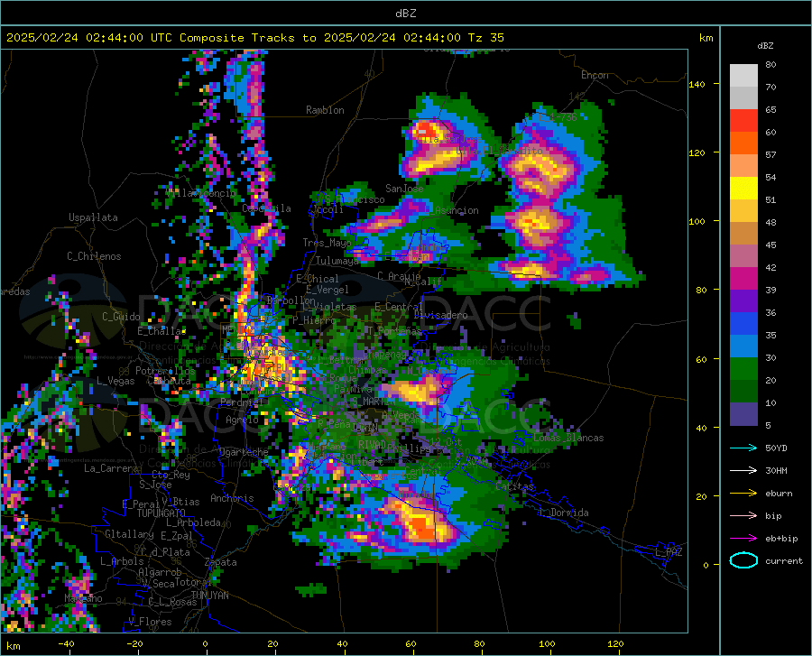Click the 140 km vertical axis tick
Screen dimensions: 812x656
point(697,85)
